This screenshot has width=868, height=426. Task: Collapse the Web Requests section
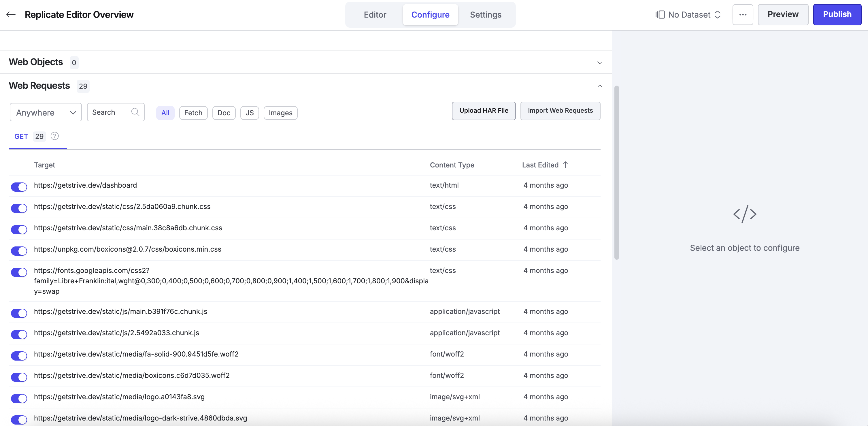coord(599,86)
